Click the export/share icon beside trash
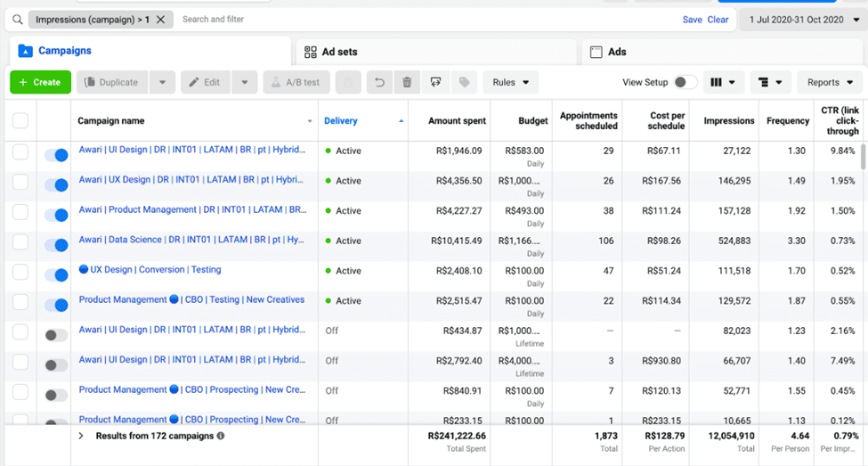This screenshot has height=466, width=868. [435, 82]
